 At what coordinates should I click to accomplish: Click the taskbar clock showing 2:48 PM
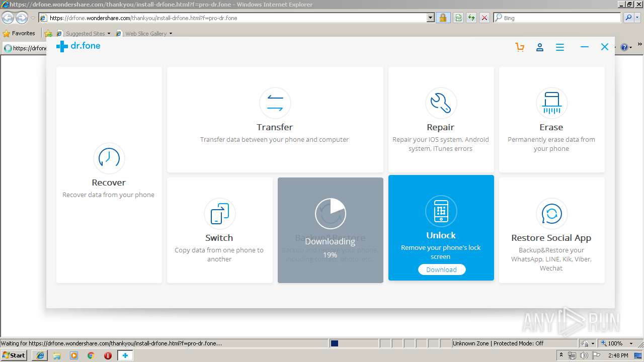[x=618, y=355]
